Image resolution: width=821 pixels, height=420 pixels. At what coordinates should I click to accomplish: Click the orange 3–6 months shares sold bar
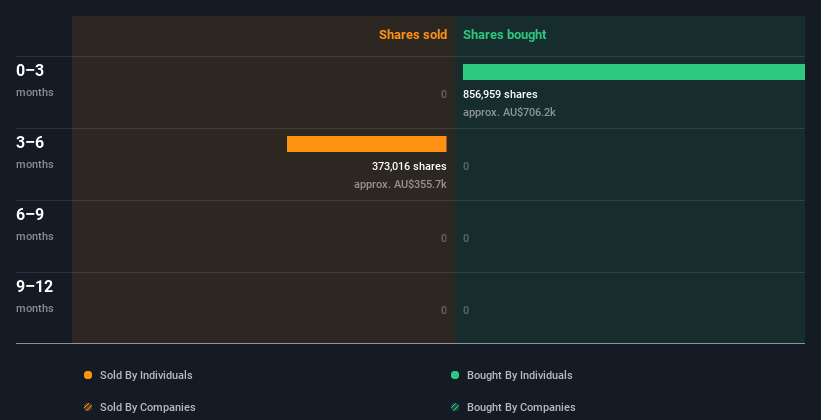[x=367, y=144]
